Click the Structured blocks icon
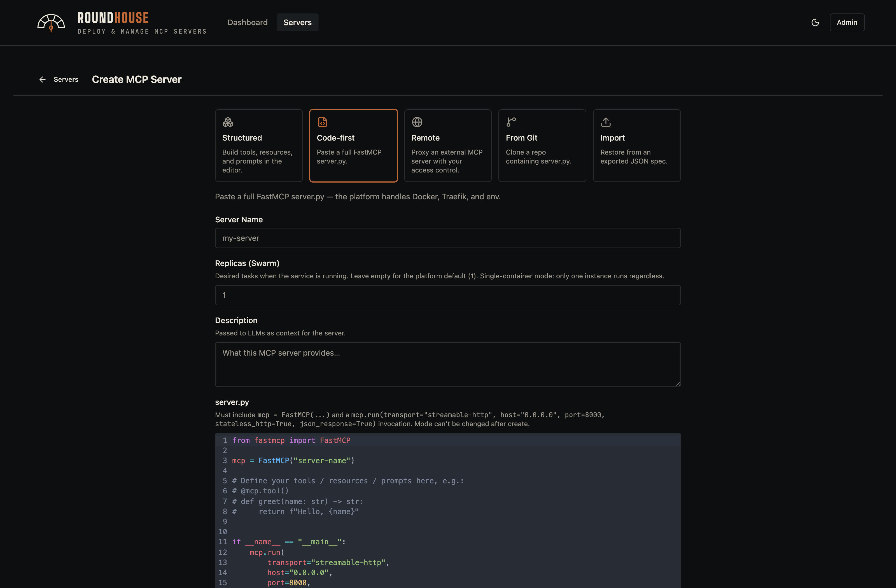The height and width of the screenshot is (588, 896). tap(228, 122)
